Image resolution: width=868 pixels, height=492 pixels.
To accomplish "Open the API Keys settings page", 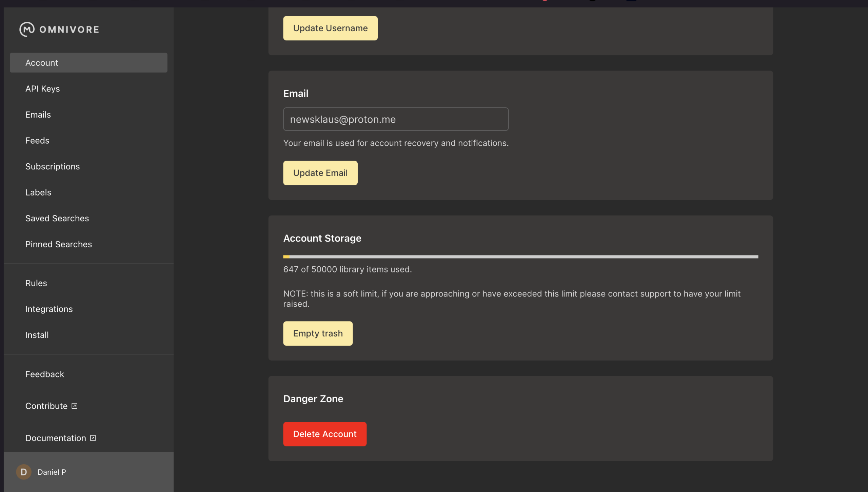I will [x=43, y=89].
